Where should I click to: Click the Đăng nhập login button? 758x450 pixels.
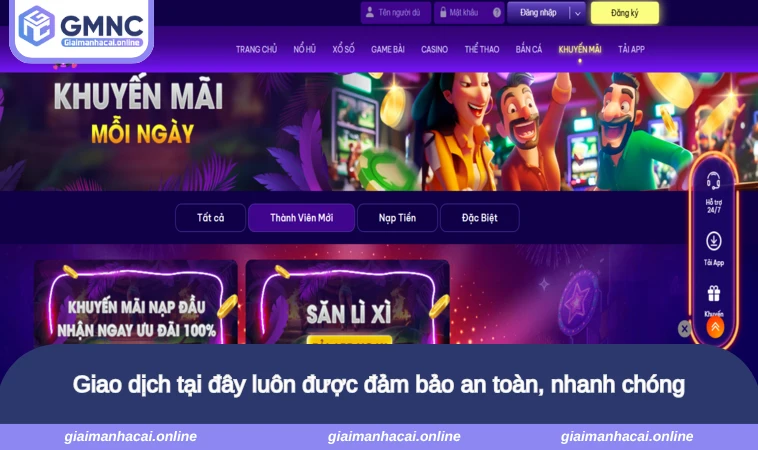point(538,13)
